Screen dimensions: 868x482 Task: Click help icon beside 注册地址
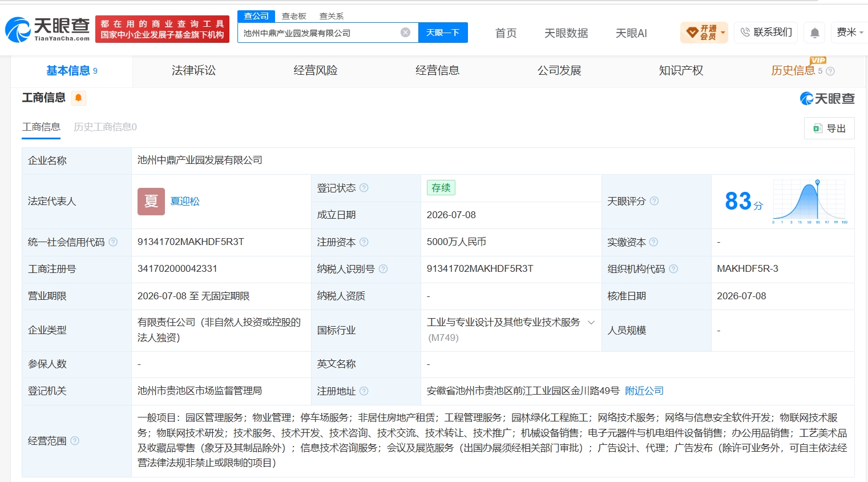coord(364,391)
